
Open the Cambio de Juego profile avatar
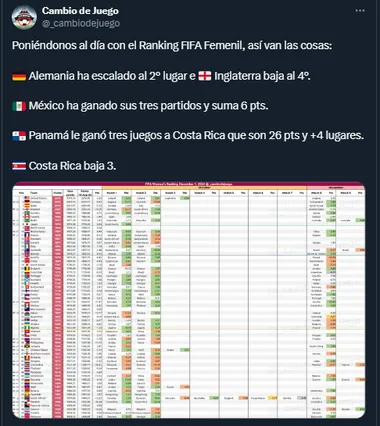[24, 17]
